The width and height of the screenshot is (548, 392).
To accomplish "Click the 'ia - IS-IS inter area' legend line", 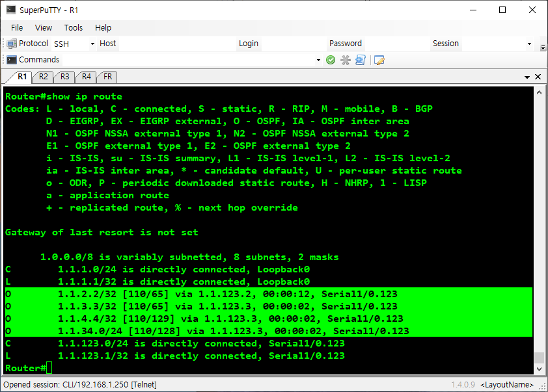I will pos(254,170).
